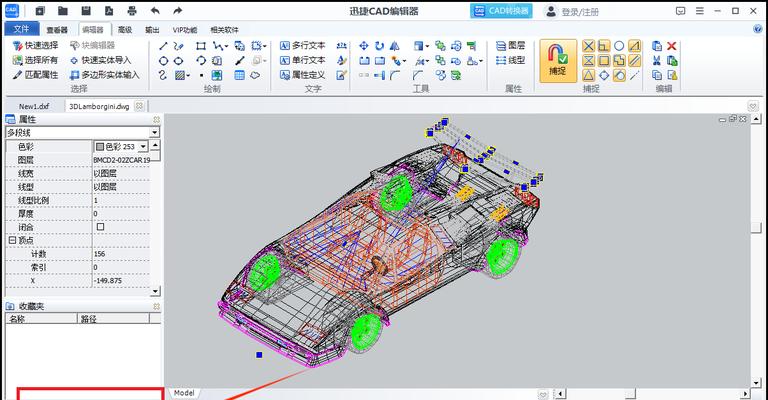Click the 多行文本 button
768x400 pixels.
point(302,46)
